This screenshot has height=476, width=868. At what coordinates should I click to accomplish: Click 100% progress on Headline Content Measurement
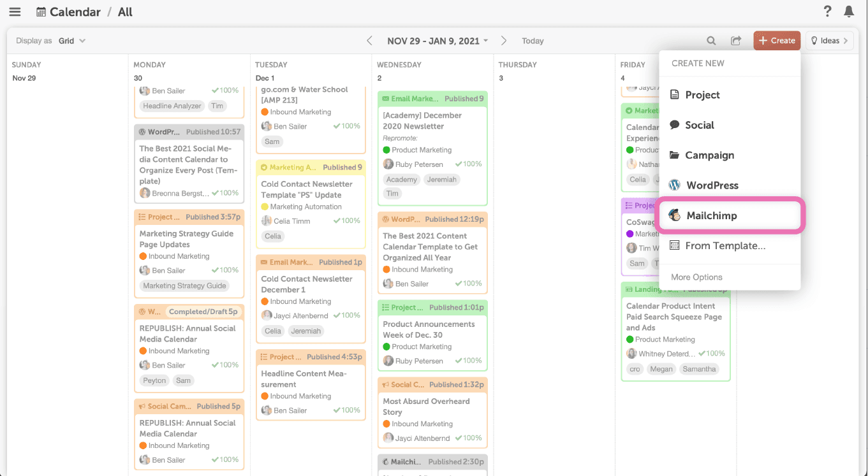(x=347, y=410)
